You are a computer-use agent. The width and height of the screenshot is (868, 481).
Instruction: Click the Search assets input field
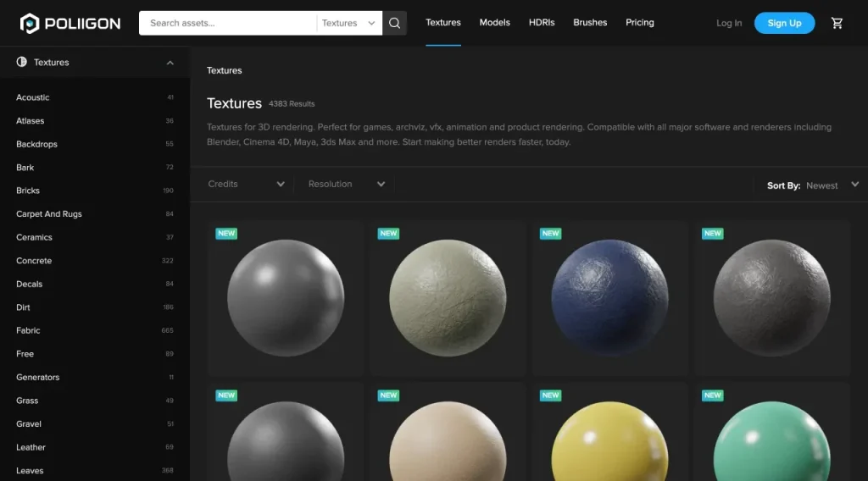click(x=227, y=23)
